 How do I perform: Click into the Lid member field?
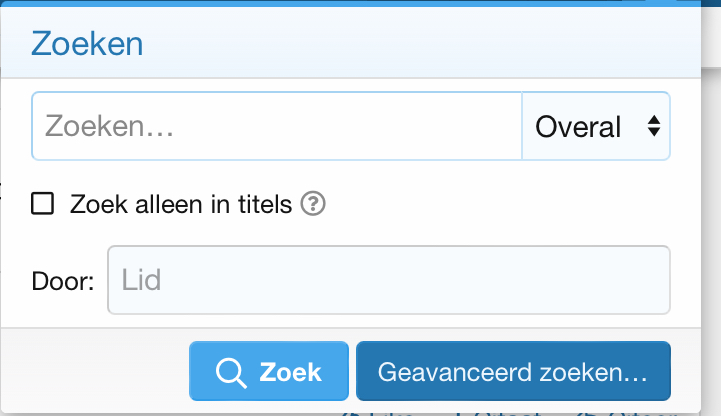coord(388,280)
